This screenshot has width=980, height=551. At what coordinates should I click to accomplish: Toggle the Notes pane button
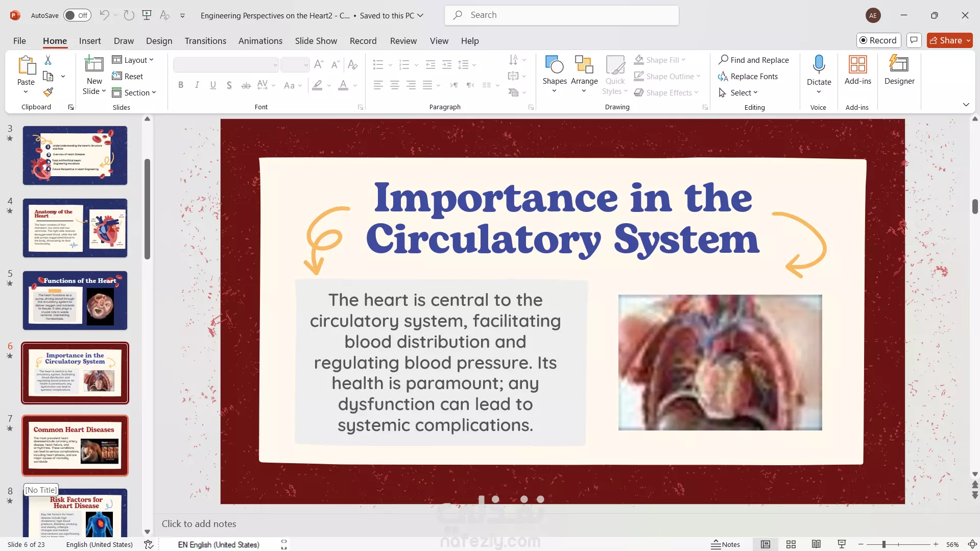point(725,544)
